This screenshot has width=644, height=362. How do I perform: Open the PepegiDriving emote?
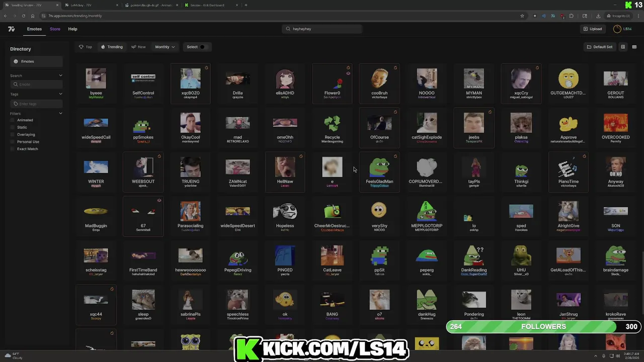point(237,260)
